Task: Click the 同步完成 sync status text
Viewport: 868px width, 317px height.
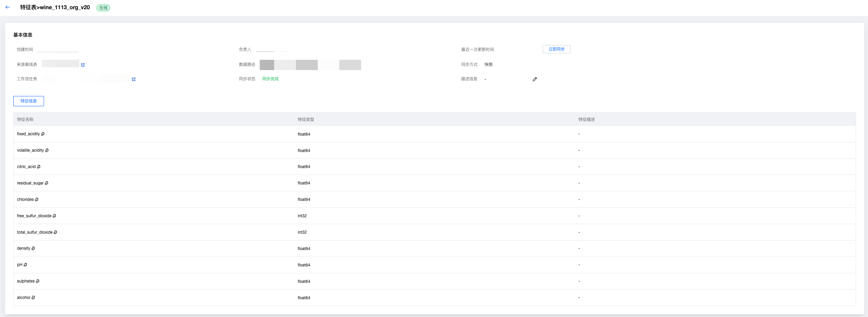Action: tap(270, 79)
